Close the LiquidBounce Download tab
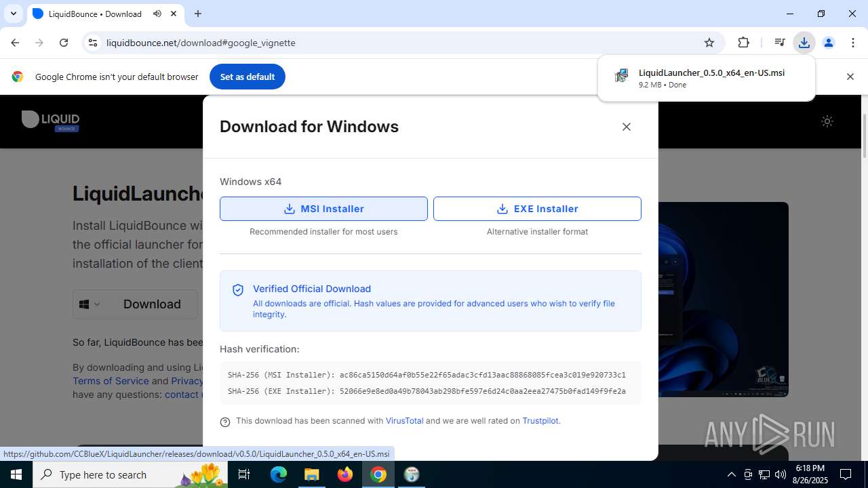 pos(174,14)
